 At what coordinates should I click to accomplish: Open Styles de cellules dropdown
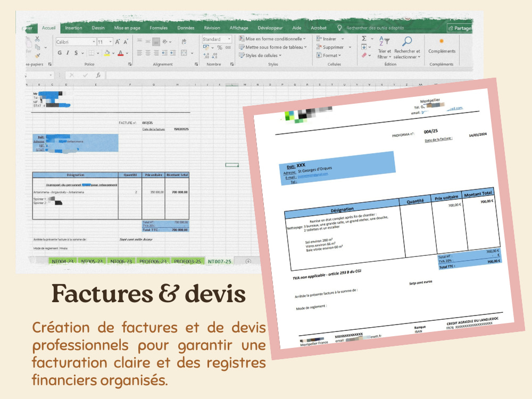260,55
